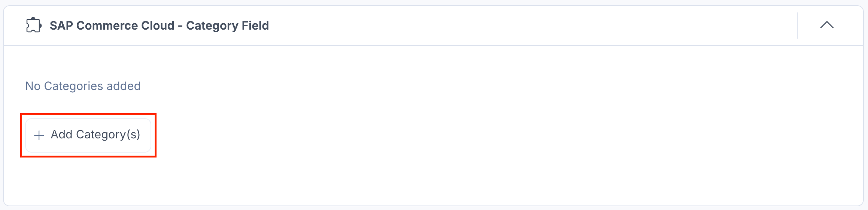Click the puzzle-piece extension icon
This screenshot has width=868, height=210.
point(34,25)
